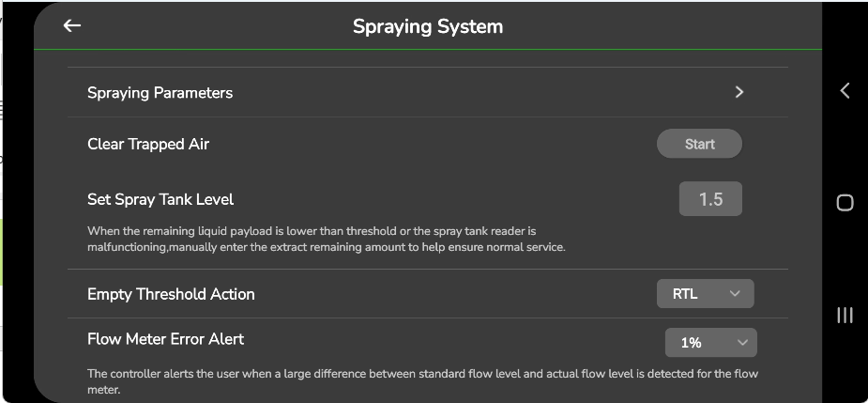
Task: Click the Spraying System page title
Action: point(428,27)
